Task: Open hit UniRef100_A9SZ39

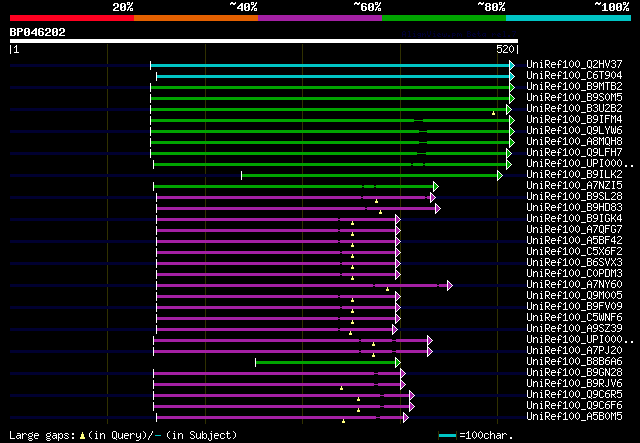Action: 574,329
